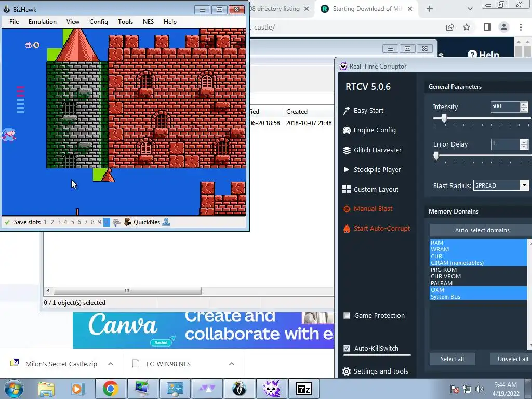This screenshot has height=399, width=532.
Task: Open Windows Media Player taskbar icon
Action: click(77, 389)
